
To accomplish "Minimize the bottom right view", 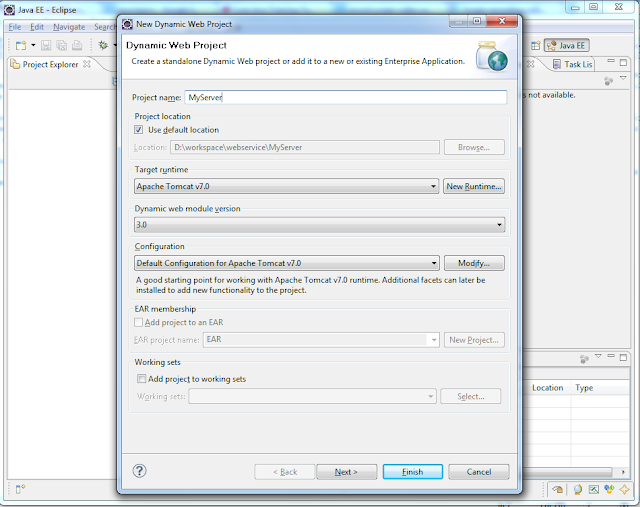I will coord(611,356).
